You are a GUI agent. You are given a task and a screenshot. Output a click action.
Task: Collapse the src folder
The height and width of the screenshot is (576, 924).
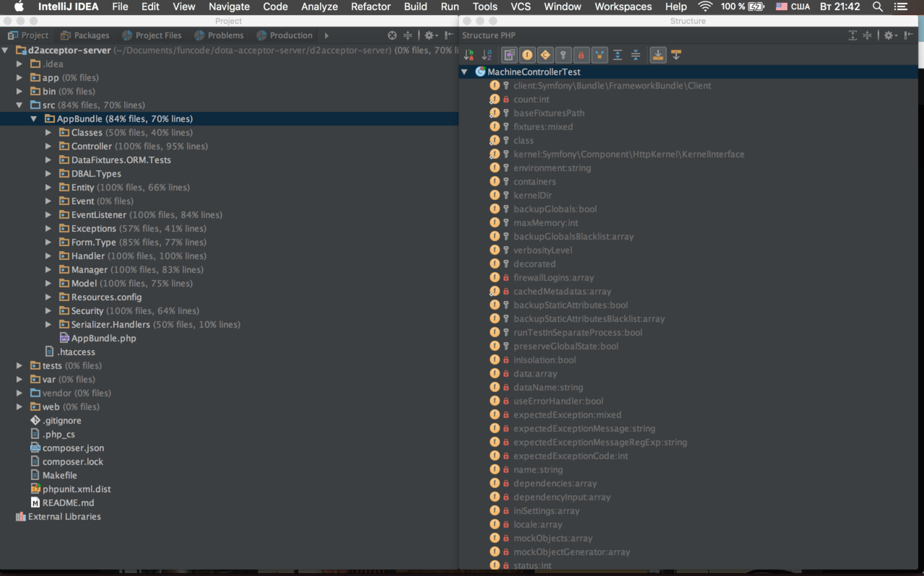19,105
